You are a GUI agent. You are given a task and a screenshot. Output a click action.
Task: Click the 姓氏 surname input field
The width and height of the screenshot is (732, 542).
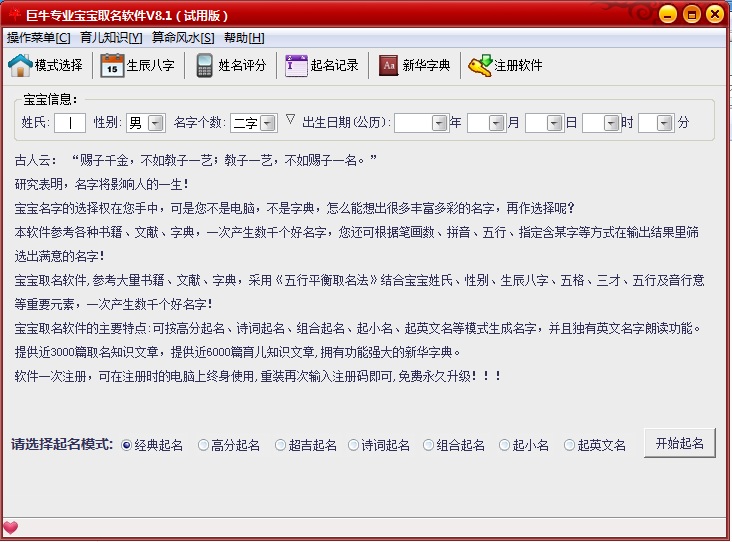69,123
